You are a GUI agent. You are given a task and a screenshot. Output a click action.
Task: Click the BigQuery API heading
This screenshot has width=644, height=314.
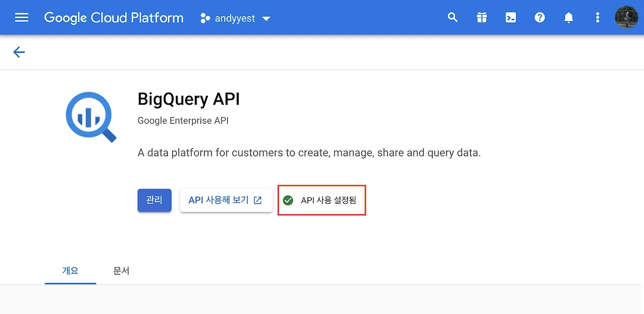click(189, 99)
